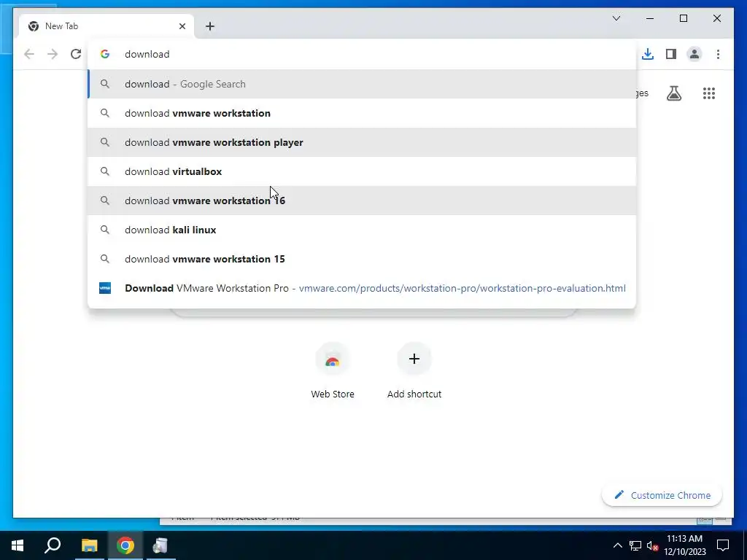The height and width of the screenshot is (560, 747).
Task: Choose 'download vmware workstation 15' suggestion
Action: click(362, 259)
